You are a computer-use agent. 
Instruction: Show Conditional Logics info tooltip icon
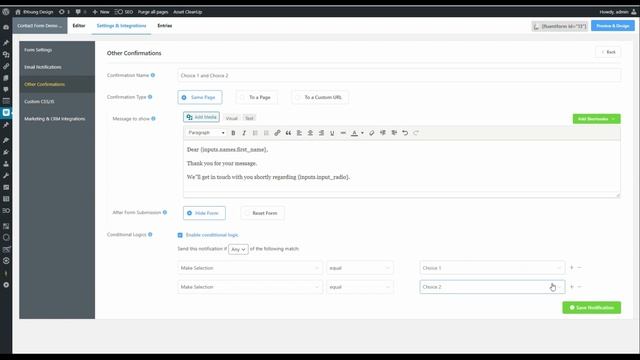(x=150, y=234)
